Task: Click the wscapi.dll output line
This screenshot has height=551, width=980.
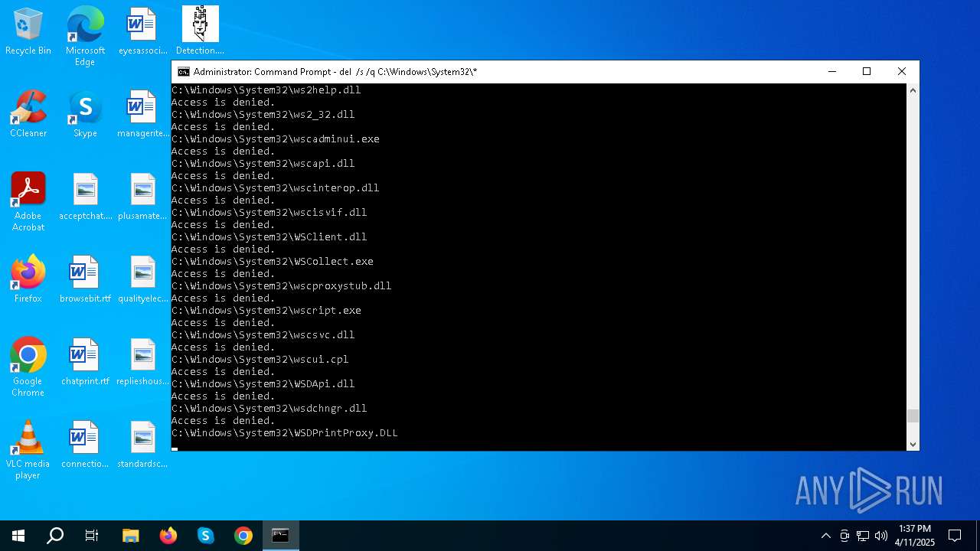Action: coord(263,164)
